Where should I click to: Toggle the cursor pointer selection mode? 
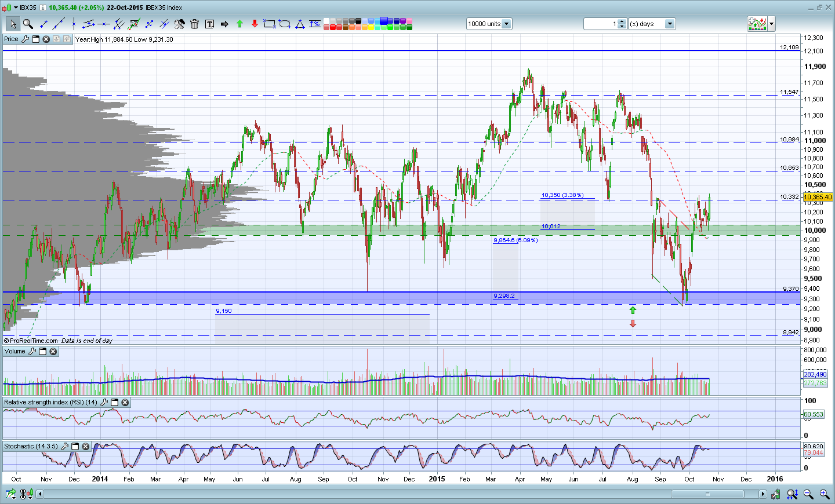[x=12, y=24]
